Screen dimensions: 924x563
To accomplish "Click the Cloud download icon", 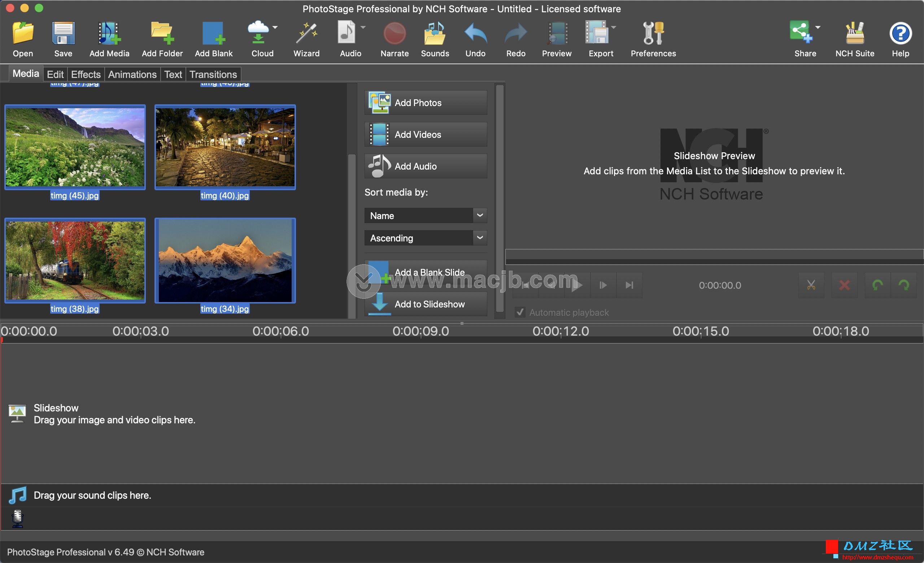I will point(258,33).
